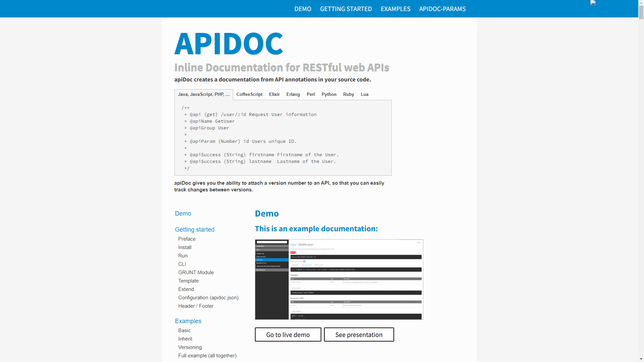Open the Python example tab
Image resolution: width=644 pixels, height=362 pixels.
point(329,95)
